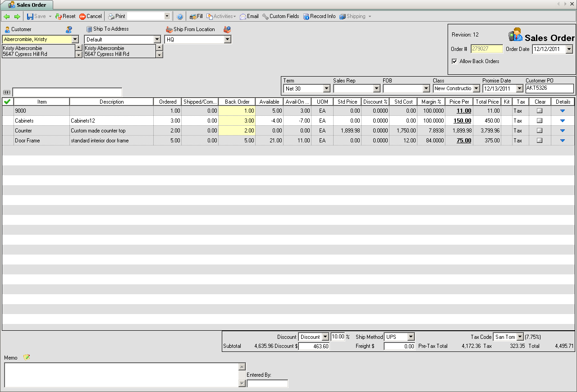Toggle the Allow Back Orders checkbox
Image resolution: width=577 pixels, height=392 pixels.
[x=454, y=61]
